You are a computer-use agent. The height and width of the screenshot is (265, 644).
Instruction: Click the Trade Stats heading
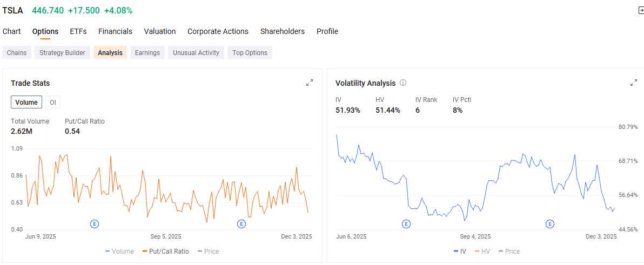click(x=30, y=83)
